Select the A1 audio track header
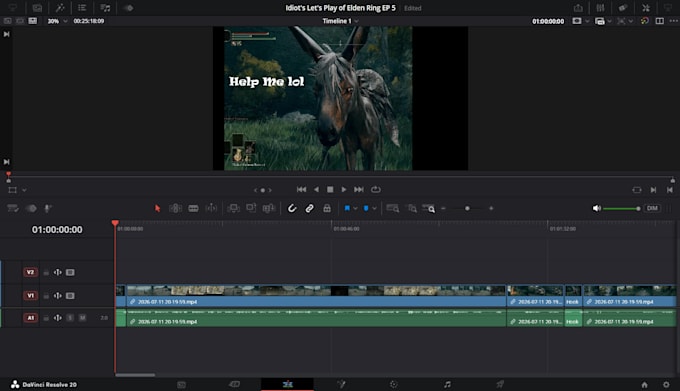 pyautogui.click(x=30, y=318)
